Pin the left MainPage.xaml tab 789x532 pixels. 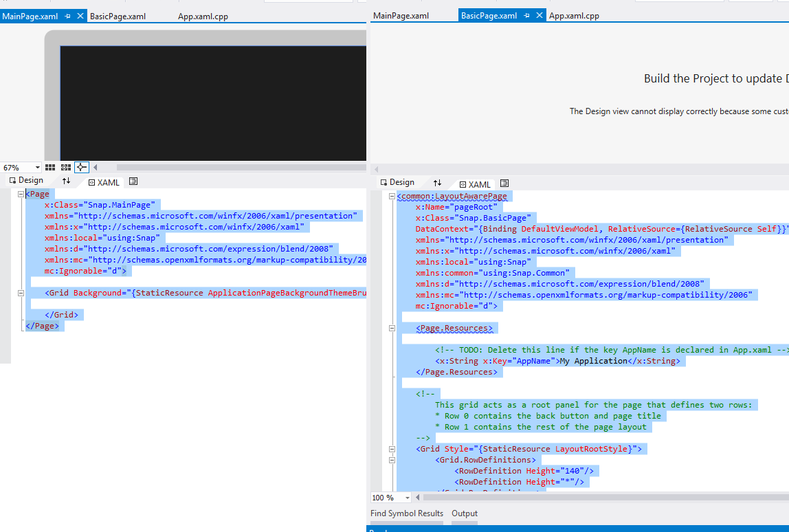[x=67, y=16]
